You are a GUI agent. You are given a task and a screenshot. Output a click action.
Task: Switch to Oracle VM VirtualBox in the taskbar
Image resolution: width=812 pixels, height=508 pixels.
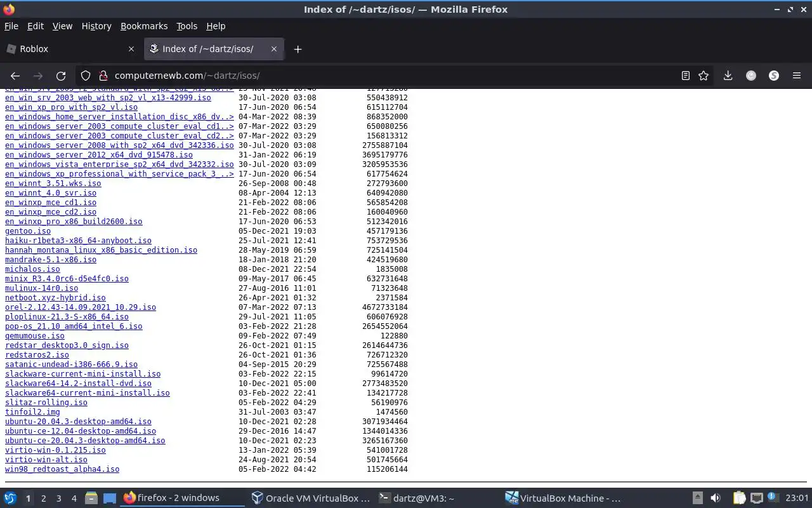pos(310,498)
